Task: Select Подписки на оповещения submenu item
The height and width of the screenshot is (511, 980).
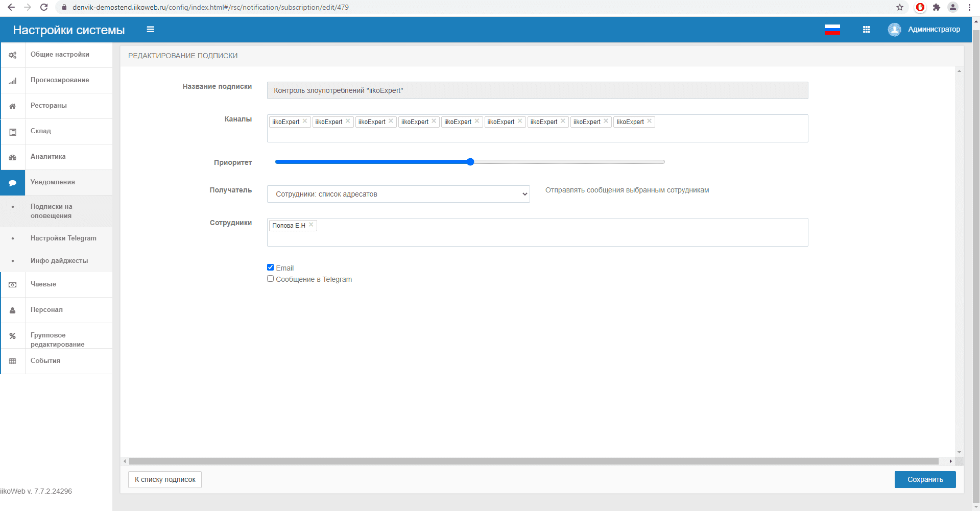Action: tap(57, 211)
